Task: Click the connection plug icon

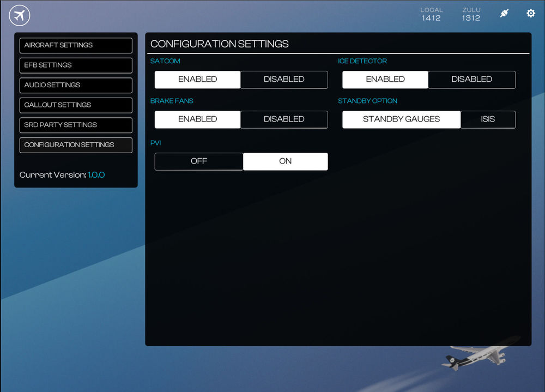Action: click(x=504, y=14)
